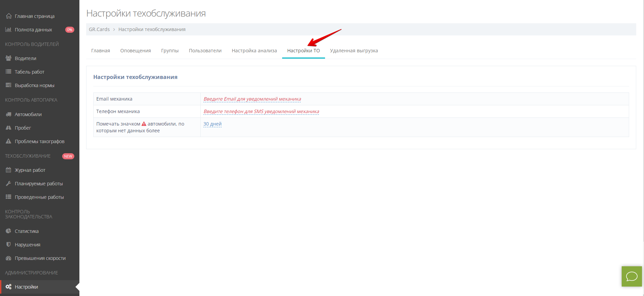The width and height of the screenshot is (644, 296).
Task: Click the car icon next to Автомобили
Action: pos(8,114)
